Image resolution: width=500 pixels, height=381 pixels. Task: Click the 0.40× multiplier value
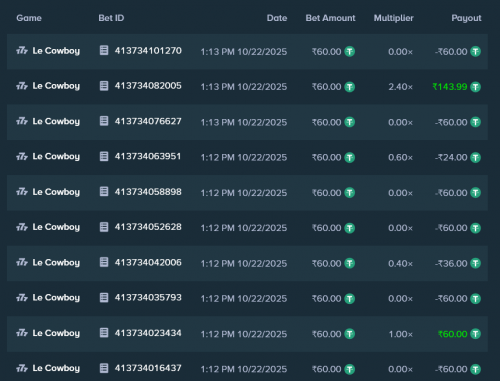point(400,263)
